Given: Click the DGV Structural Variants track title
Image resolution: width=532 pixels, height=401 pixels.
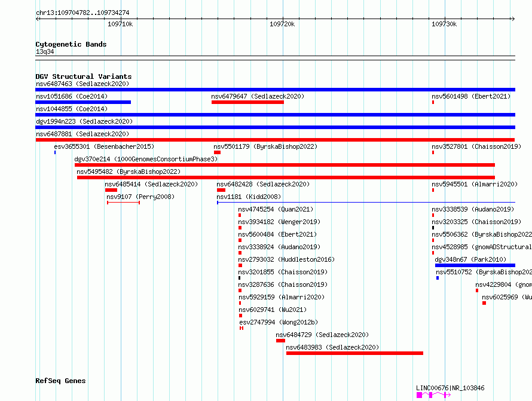Looking at the screenshot, I should 84,76.
